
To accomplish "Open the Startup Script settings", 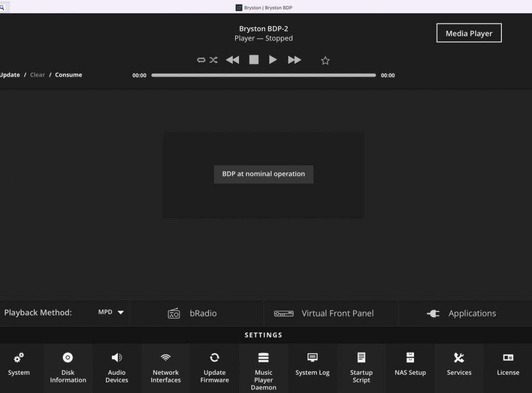I will click(362, 367).
